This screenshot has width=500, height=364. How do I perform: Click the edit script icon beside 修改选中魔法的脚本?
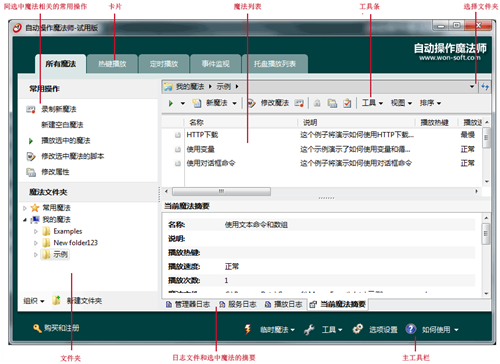point(31,156)
